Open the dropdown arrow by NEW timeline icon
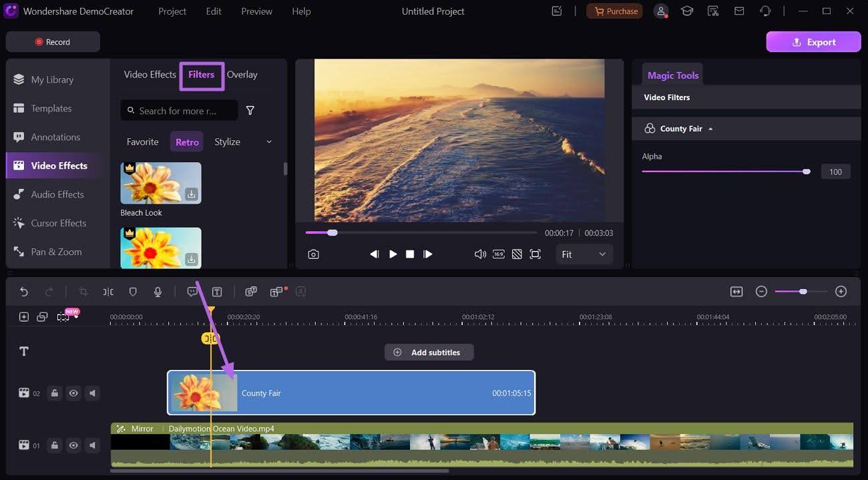The image size is (868, 480). click(x=76, y=318)
